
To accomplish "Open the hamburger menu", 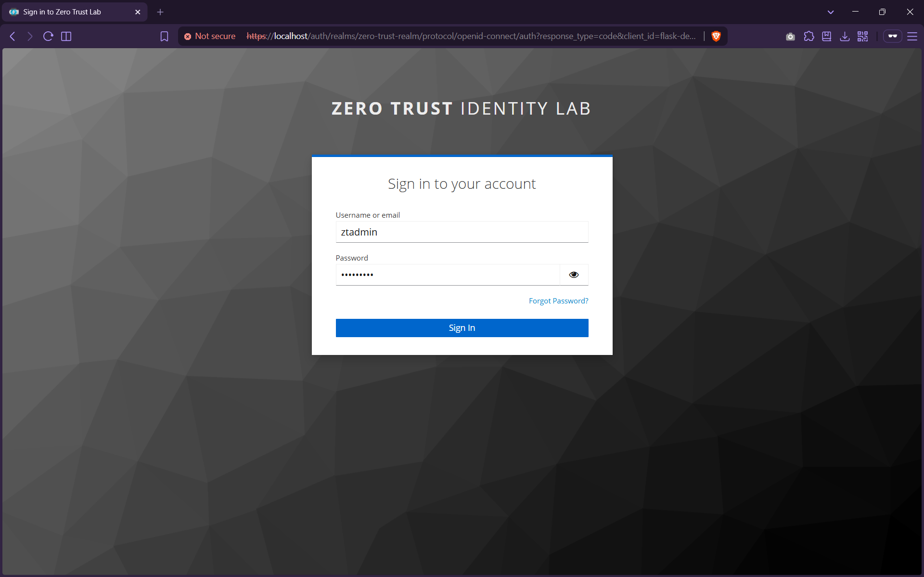I will point(913,36).
